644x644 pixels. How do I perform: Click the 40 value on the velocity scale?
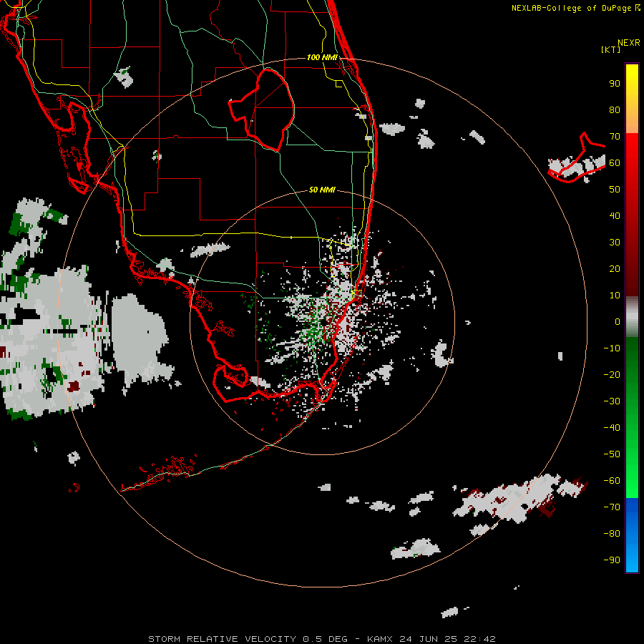pyautogui.click(x=615, y=215)
